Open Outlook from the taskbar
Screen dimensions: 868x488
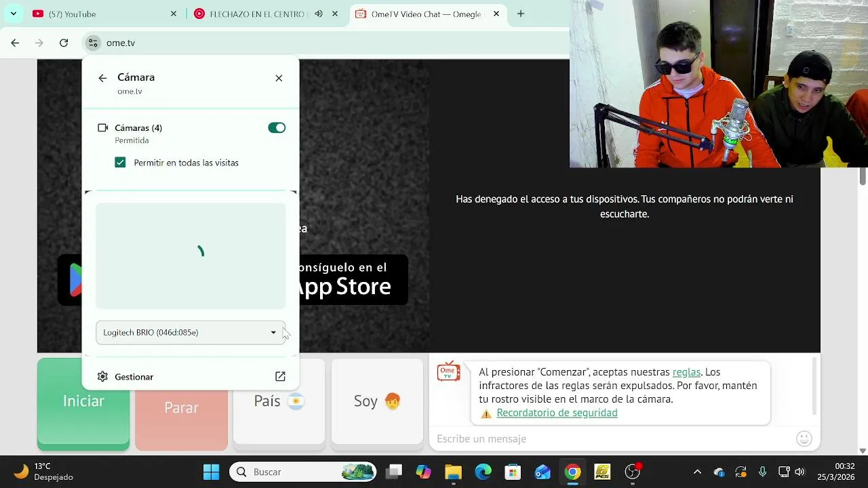click(543, 472)
